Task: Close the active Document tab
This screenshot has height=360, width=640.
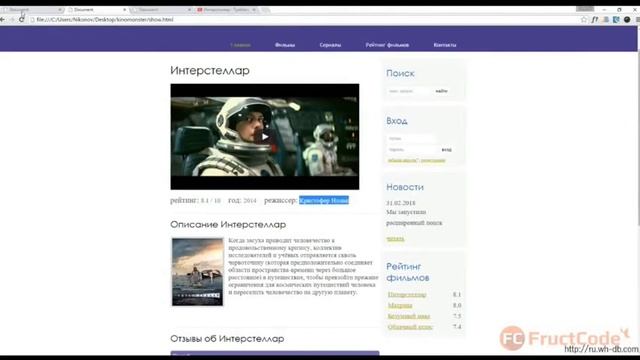Action: (x=124, y=9)
